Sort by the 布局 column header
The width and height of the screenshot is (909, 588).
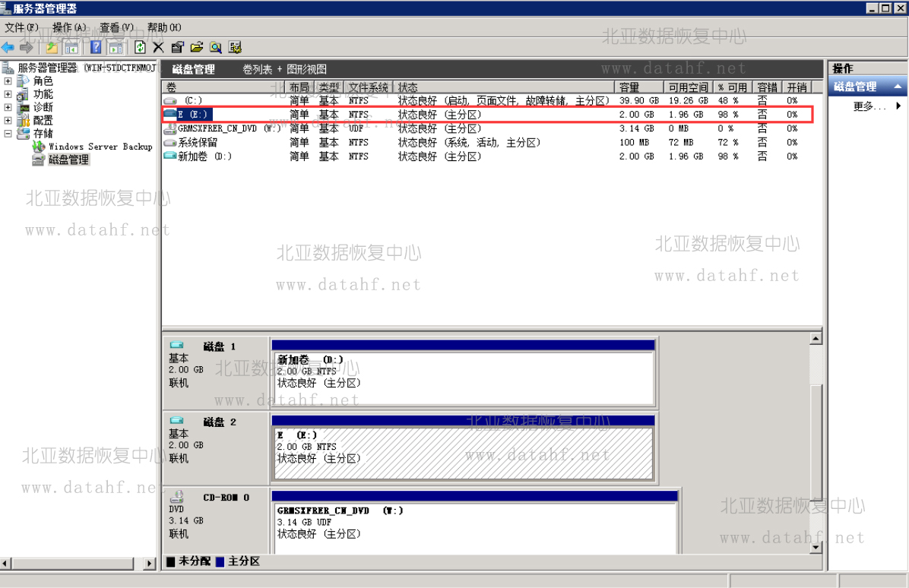299,87
